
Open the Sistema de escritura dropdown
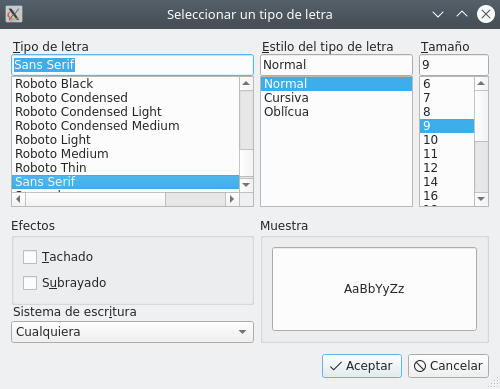132,332
